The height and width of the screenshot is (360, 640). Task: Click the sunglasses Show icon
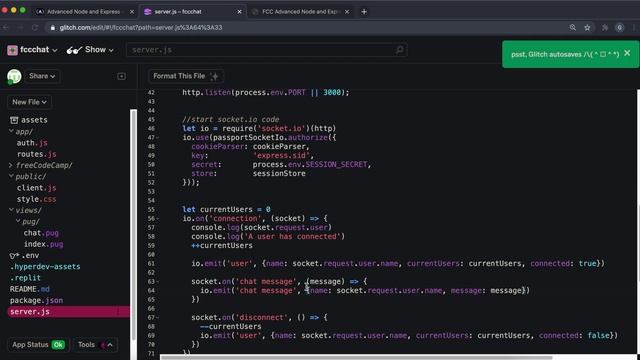[74, 50]
